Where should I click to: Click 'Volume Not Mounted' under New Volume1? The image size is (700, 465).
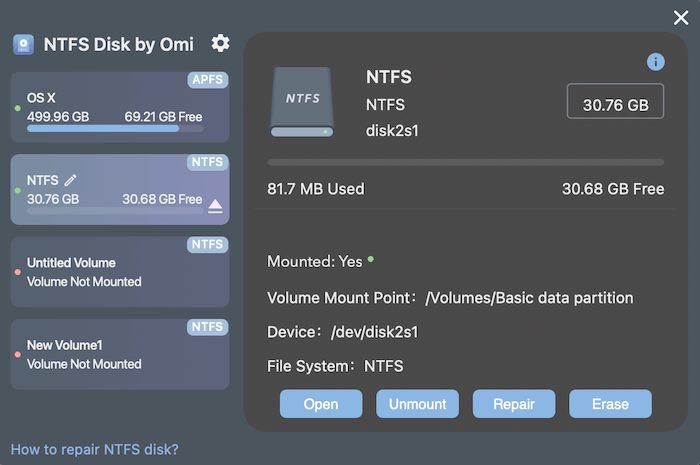(x=84, y=365)
